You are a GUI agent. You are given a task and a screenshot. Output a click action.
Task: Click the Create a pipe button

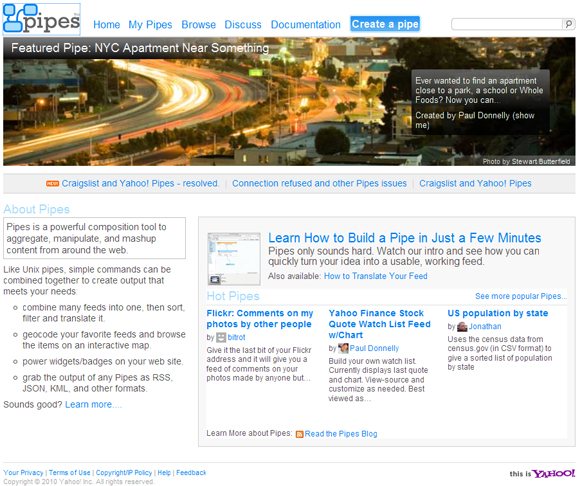pos(385,24)
